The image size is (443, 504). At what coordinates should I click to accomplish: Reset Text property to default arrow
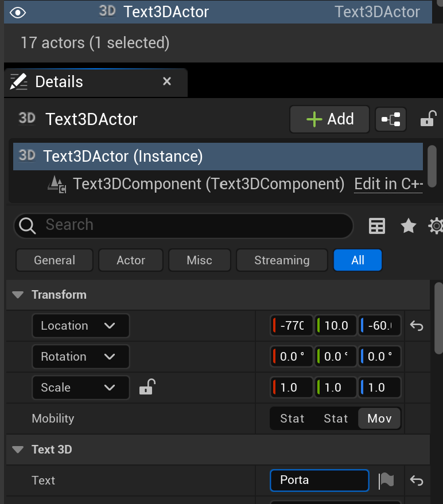point(417,480)
